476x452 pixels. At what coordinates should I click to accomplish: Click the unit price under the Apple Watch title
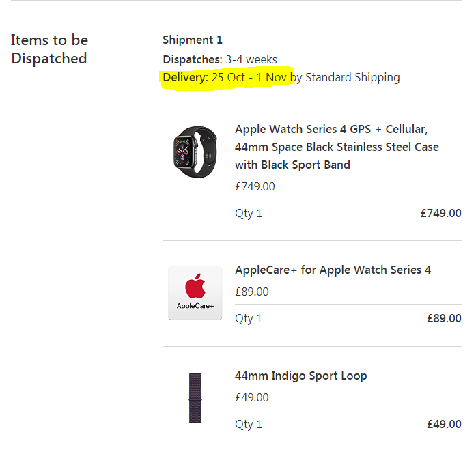255,186
